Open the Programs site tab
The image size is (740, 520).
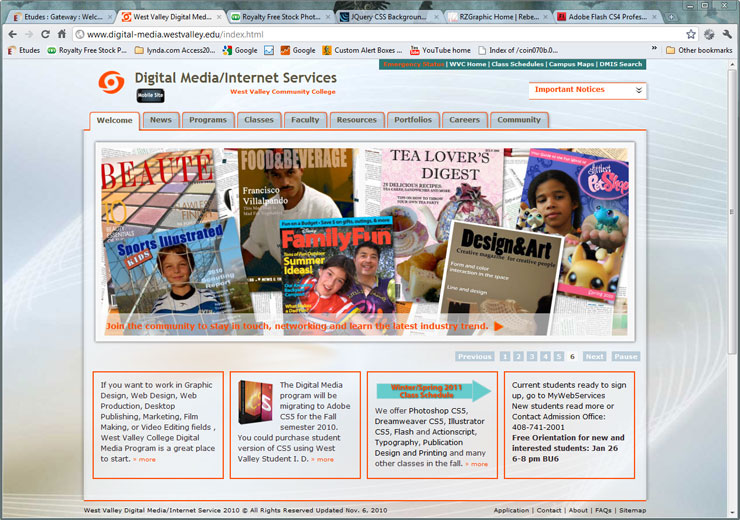pyautogui.click(x=208, y=120)
